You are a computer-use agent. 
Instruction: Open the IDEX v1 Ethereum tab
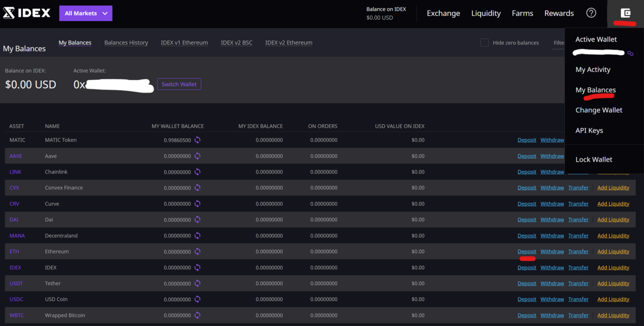point(184,43)
